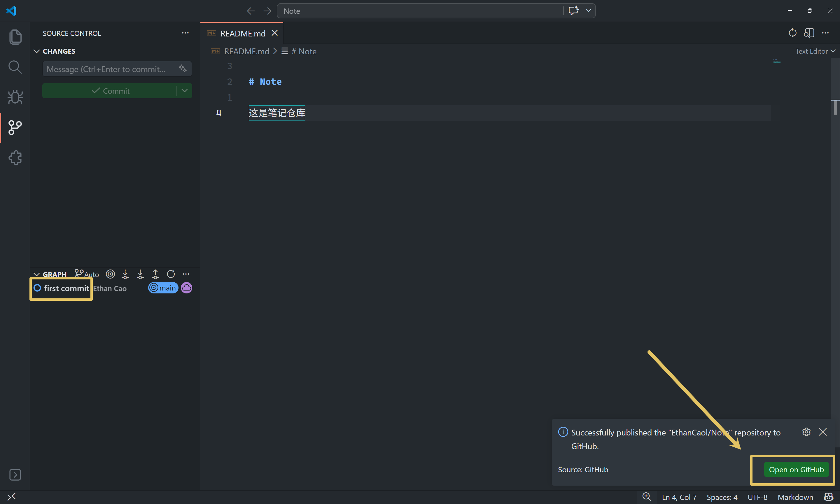Click the Fetch icon in Graph toolbar
The height and width of the screenshot is (504, 840).
pyautogui.click(x=125, y=274)
